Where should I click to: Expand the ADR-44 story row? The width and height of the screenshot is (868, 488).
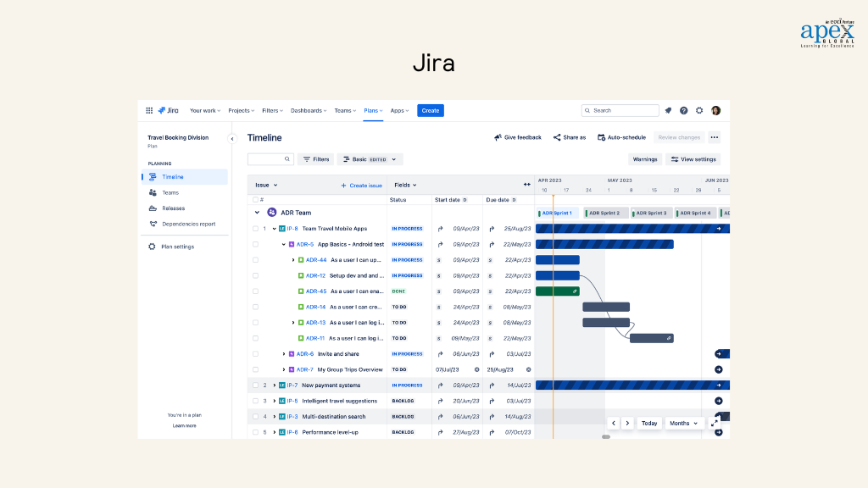pyautogui.click(x=292, y=260)
